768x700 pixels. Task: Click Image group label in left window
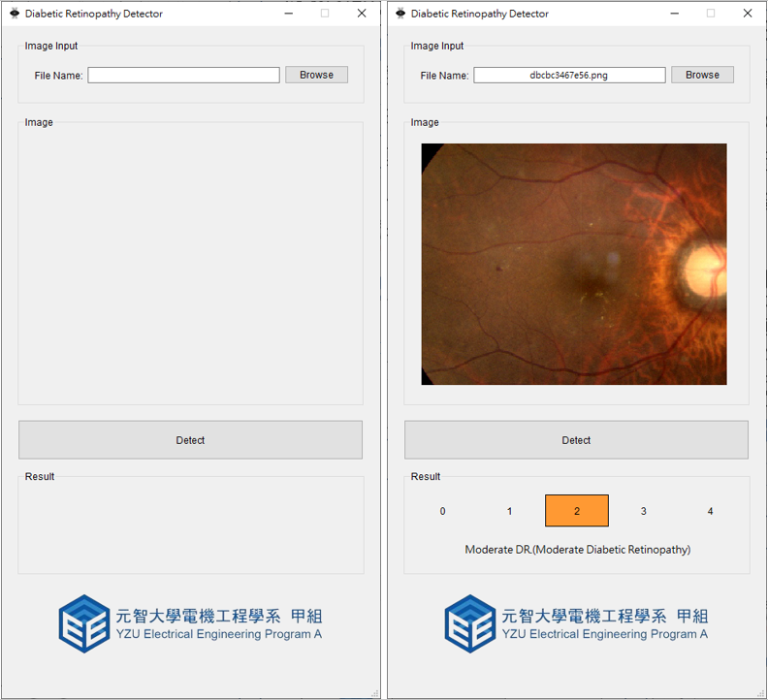pos(39,122)
